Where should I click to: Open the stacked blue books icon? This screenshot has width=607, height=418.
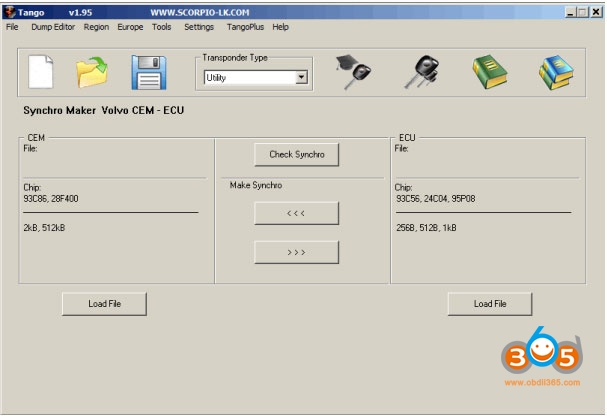tap(556, 72)
